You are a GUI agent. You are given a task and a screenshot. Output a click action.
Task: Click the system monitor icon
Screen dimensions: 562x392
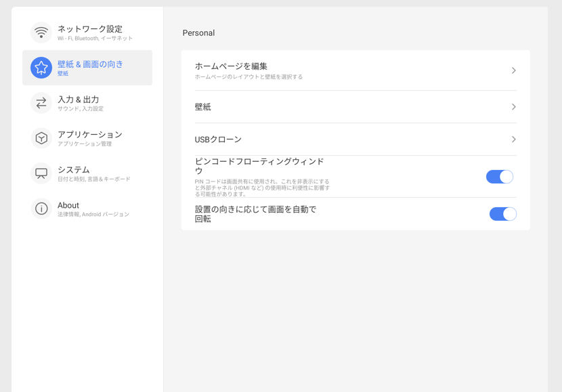coord(41,173)
